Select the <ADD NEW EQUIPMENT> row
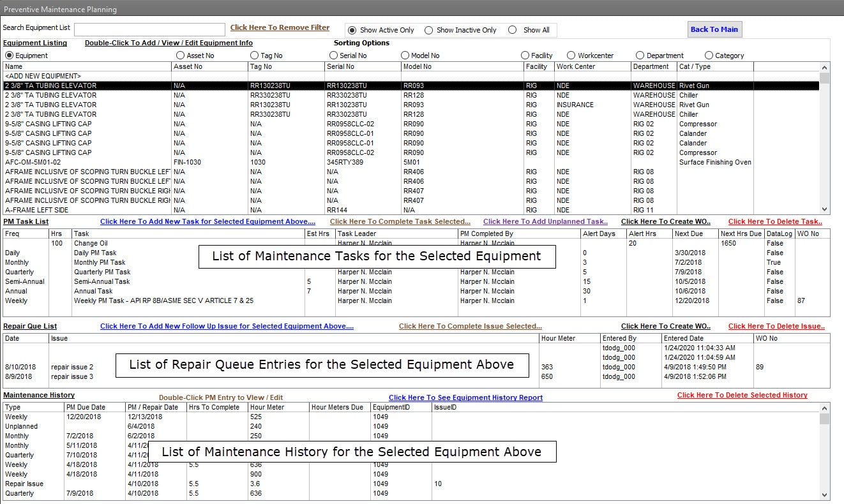Image resolution: width=844 pixels, height=504 pixels. pyautogui.click(x=411, y=76)
